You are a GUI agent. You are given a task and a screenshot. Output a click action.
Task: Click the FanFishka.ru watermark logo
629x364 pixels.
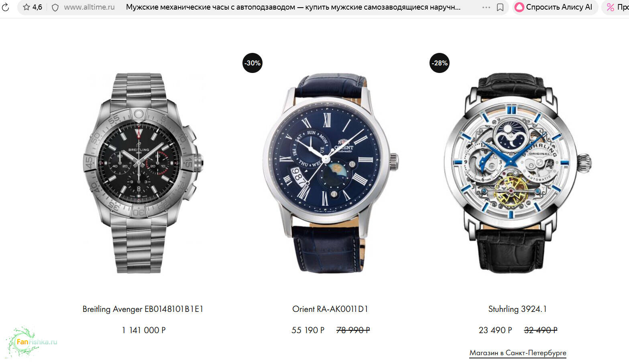32,342
